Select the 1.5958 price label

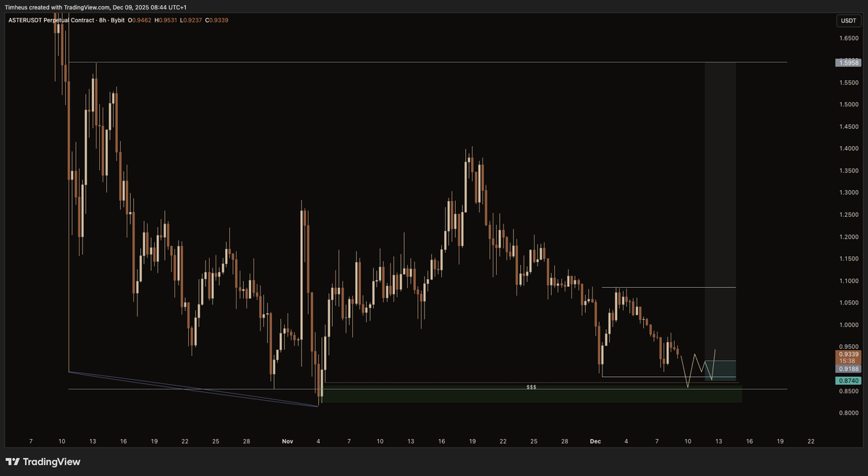click(848, 63)
